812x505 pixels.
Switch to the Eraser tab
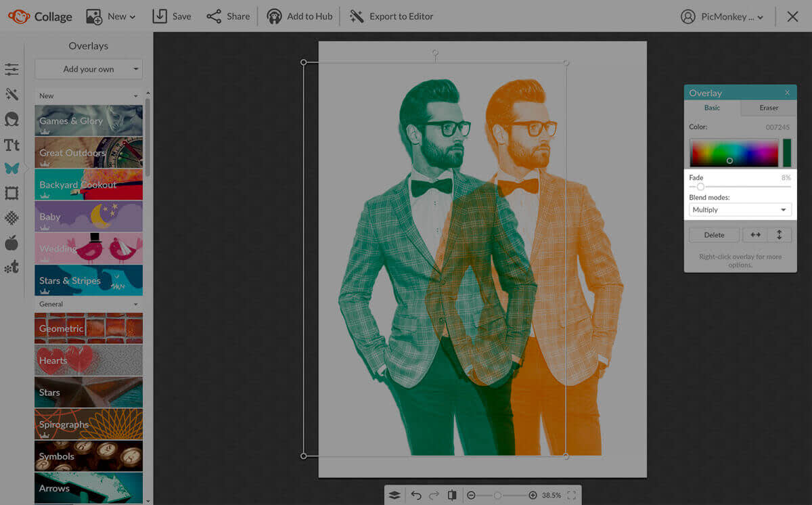(x=769, y=108)
